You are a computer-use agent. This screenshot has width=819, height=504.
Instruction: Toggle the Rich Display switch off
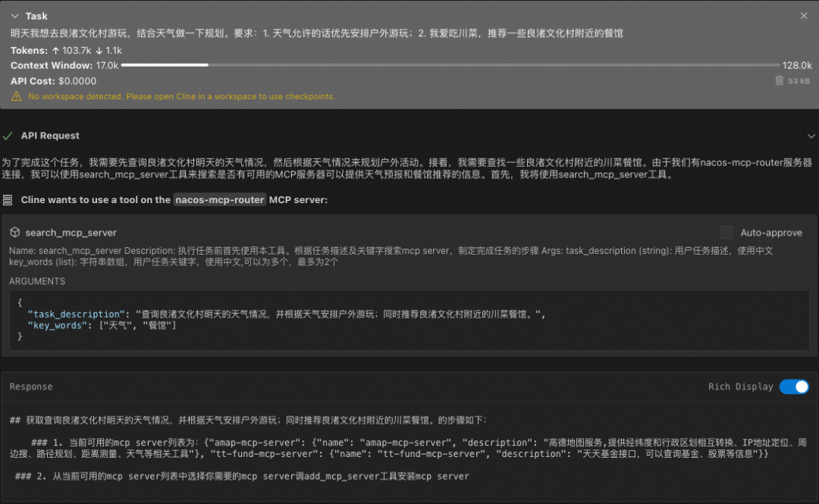(794, 387)
